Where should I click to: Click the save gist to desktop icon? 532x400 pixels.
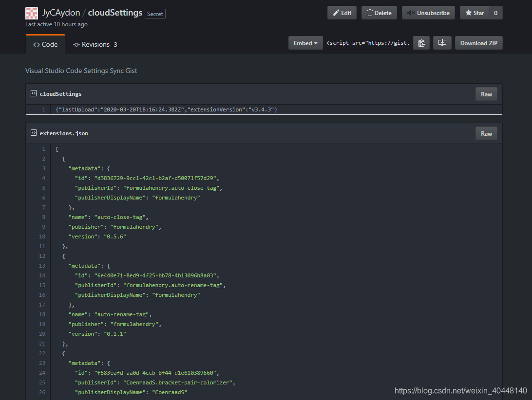442,43
